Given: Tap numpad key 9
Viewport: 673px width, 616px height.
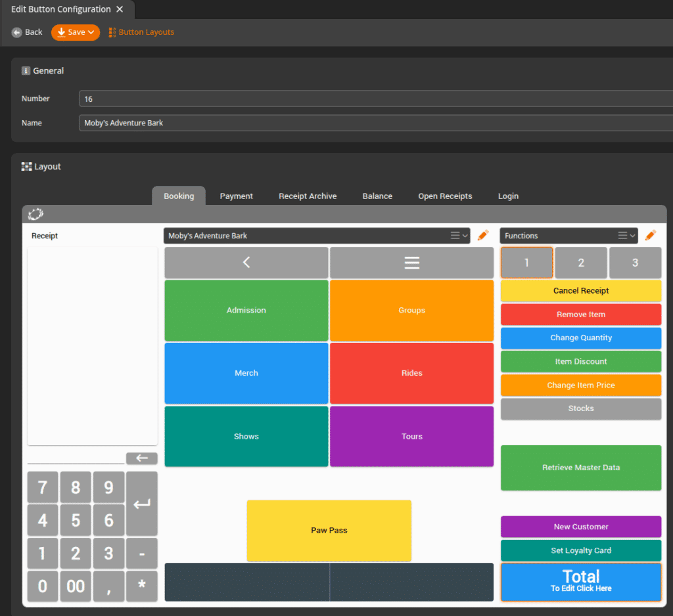Looking at the screenshot, I should pyautogui.click(x=108, y=487).
